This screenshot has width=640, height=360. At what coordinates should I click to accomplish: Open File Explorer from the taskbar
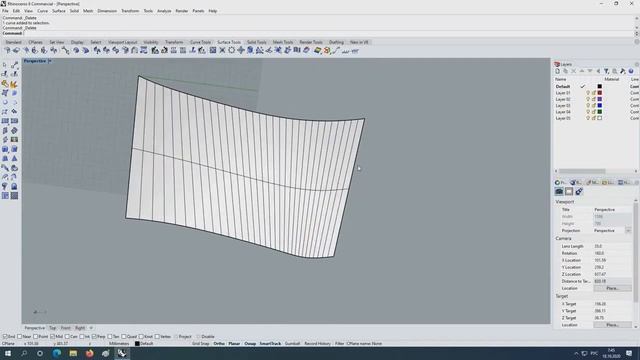[73, 353]
